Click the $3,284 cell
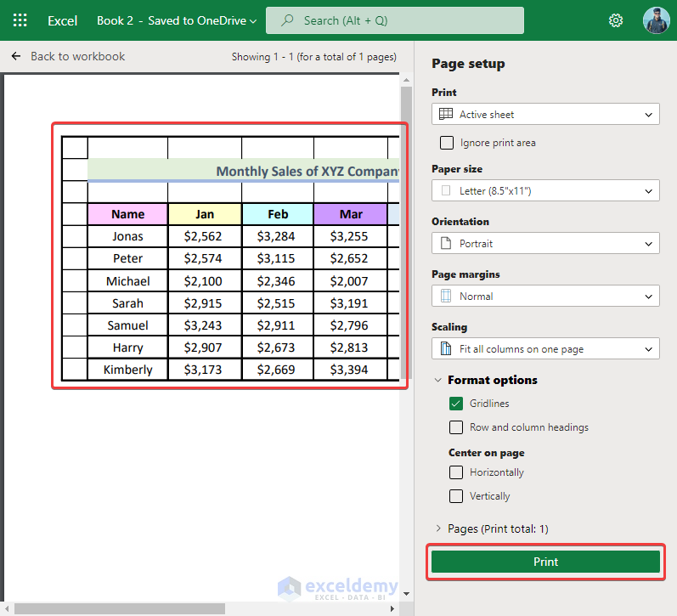The height and width of the screenshot is (616, 677). [278, 236]
